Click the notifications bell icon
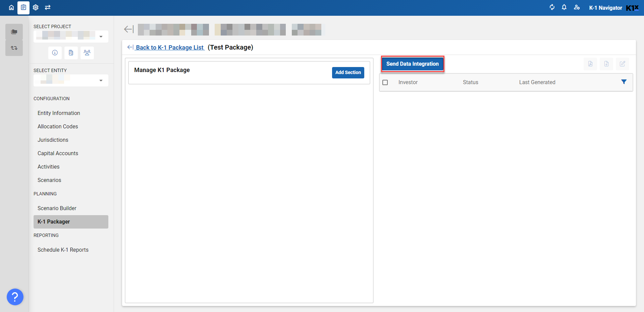Screen dimensions: 644x312 coord(564,7)
